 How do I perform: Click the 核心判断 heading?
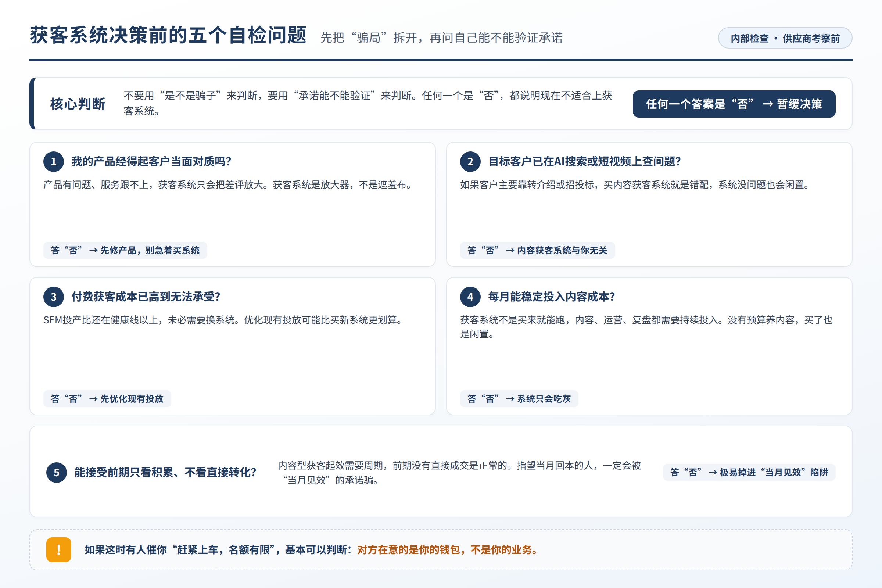tap(78, 104)
